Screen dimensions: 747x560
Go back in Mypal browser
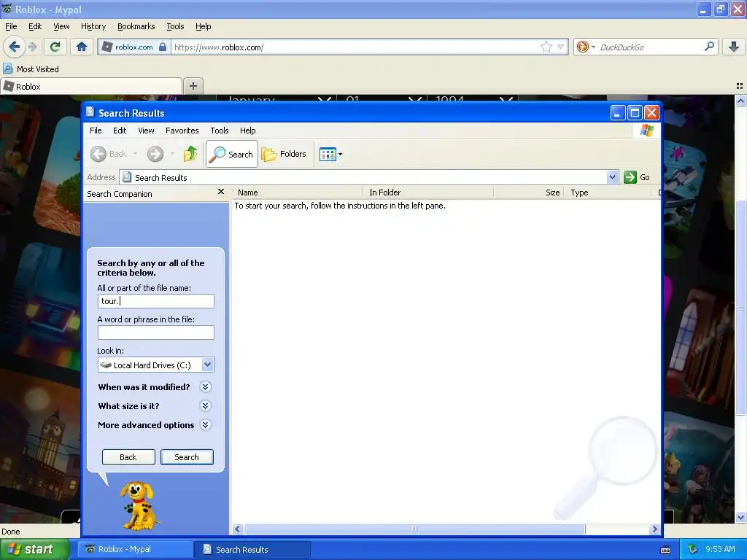click(14, 47)
